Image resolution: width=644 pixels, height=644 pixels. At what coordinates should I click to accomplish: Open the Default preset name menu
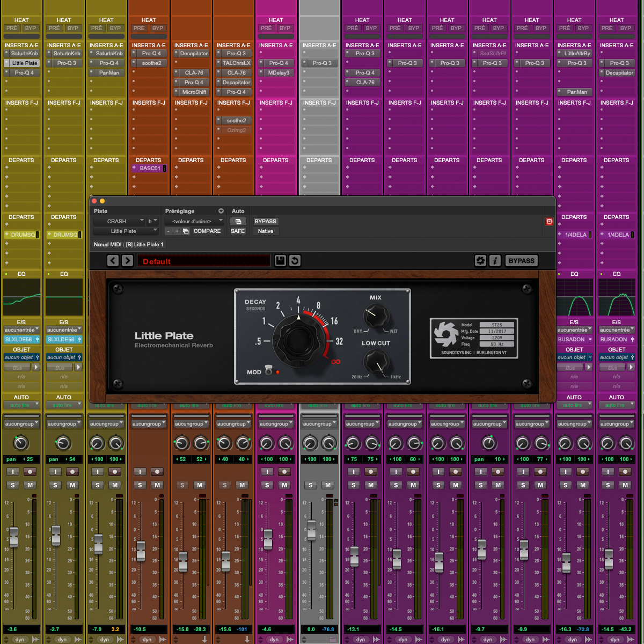click(204, 261)
